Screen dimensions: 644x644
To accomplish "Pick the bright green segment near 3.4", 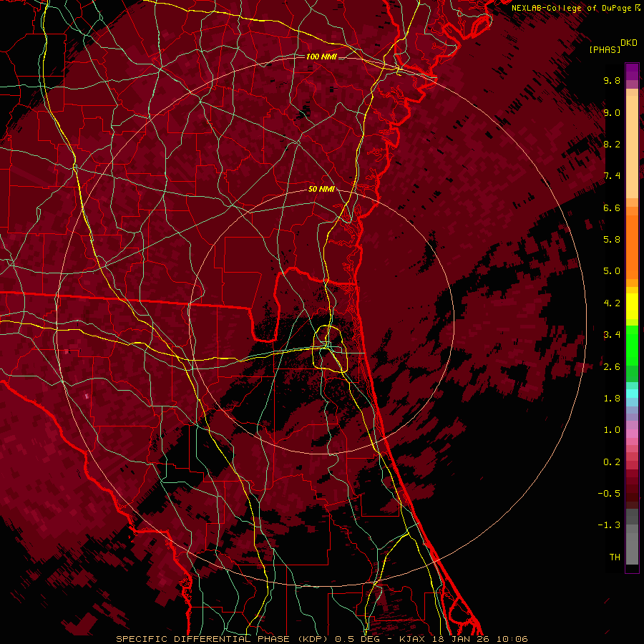I will (632, 345).
